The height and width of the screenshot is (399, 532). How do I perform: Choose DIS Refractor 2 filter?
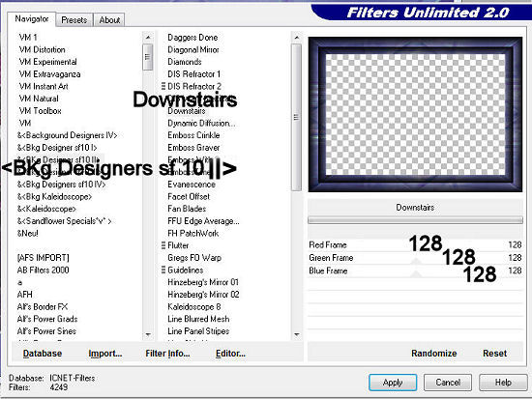[x=194, y=86]
